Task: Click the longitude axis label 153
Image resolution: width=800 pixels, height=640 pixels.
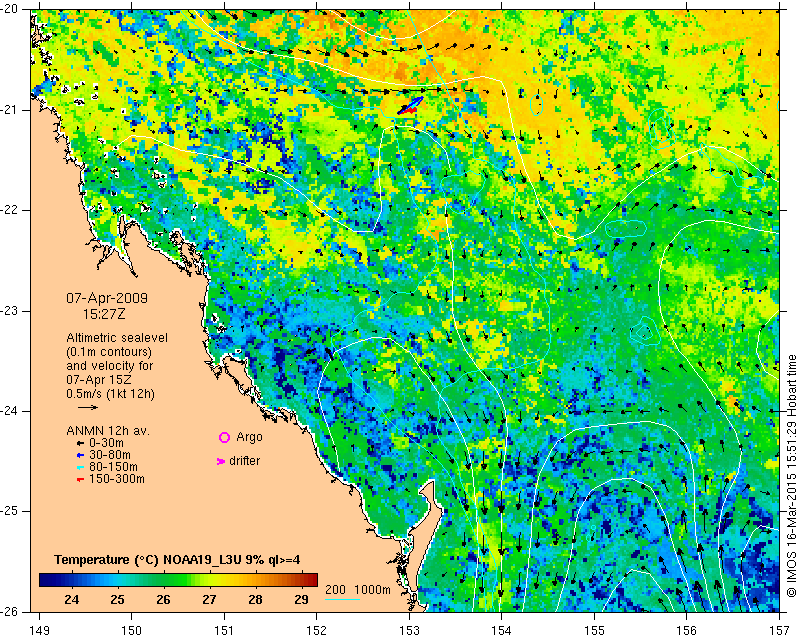Action: coord(409,631)
